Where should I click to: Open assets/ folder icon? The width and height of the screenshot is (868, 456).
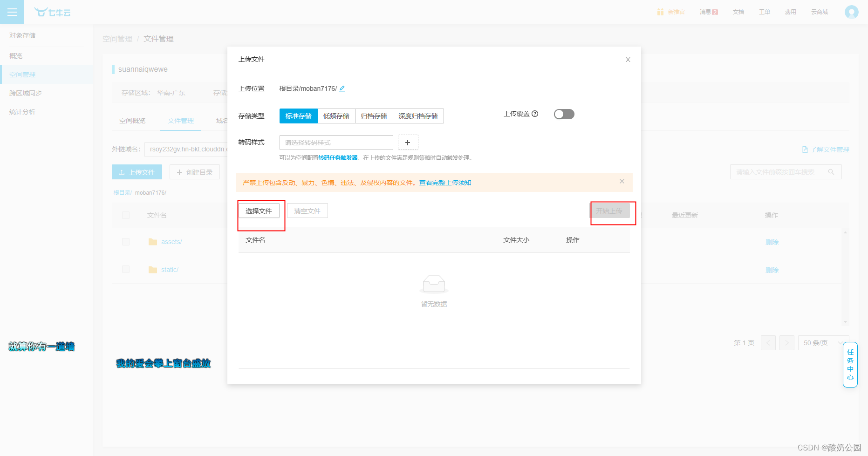[153, 242]
